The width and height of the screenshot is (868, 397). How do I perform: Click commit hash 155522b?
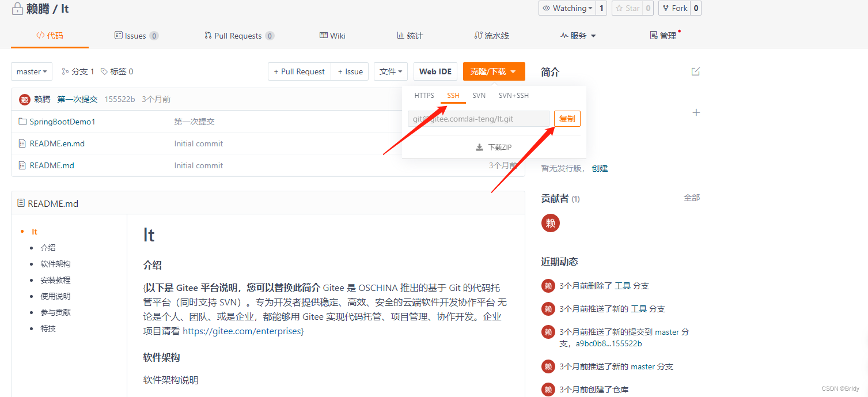pyautogui.click(x=120, y=99)
